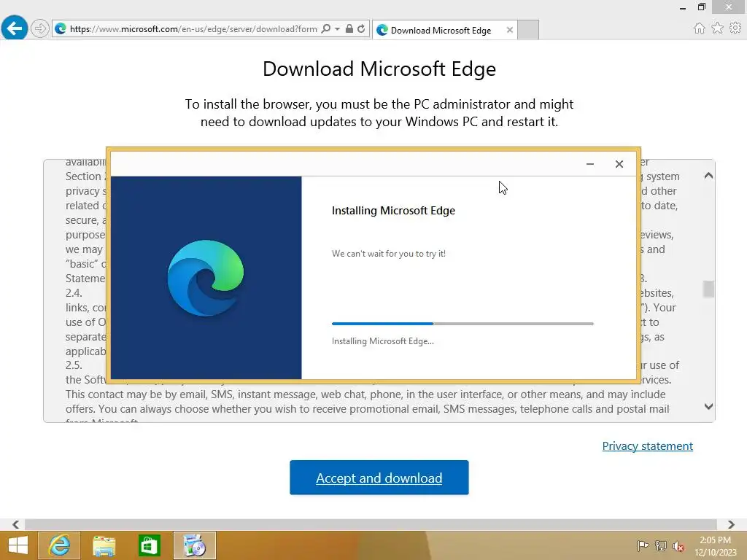
Task: Click the network tray icon
Action: (x=660, y=546)
